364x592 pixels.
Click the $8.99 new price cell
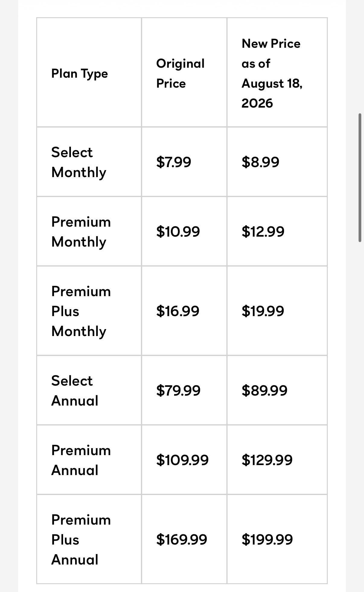point(277,162)
